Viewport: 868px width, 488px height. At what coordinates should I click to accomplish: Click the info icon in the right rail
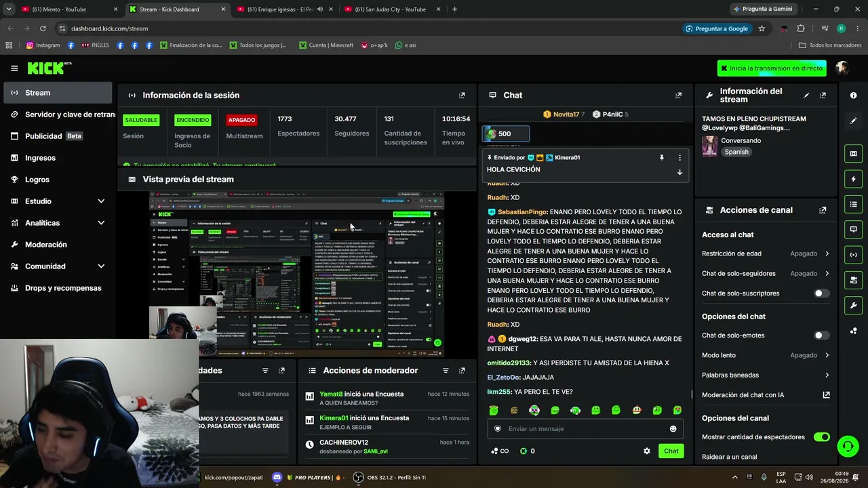pyautogui.click(x=853, y=96)
